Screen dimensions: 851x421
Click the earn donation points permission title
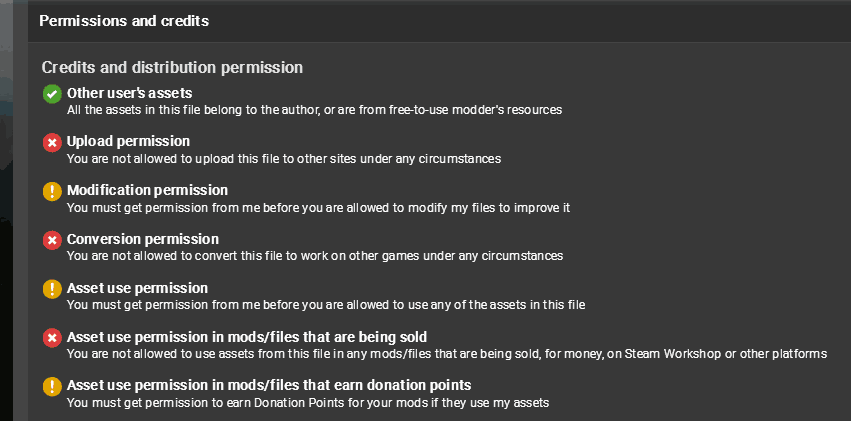pos(269,386)
